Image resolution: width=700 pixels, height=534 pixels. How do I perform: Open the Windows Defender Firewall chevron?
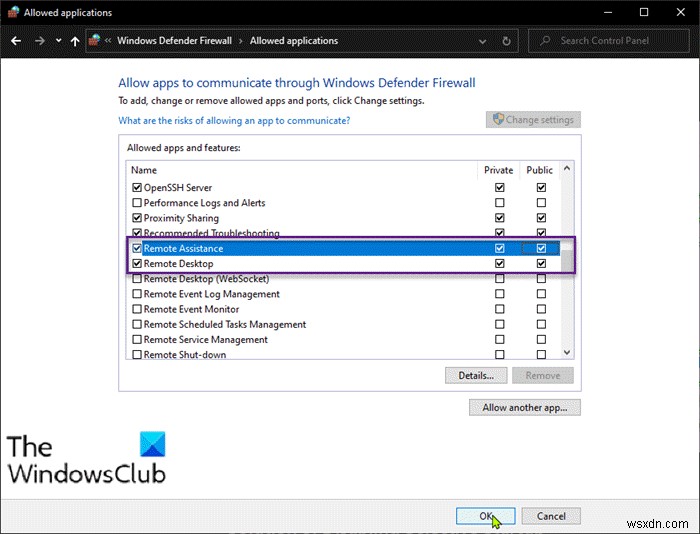pyautogui.click(x=241, y=41)
